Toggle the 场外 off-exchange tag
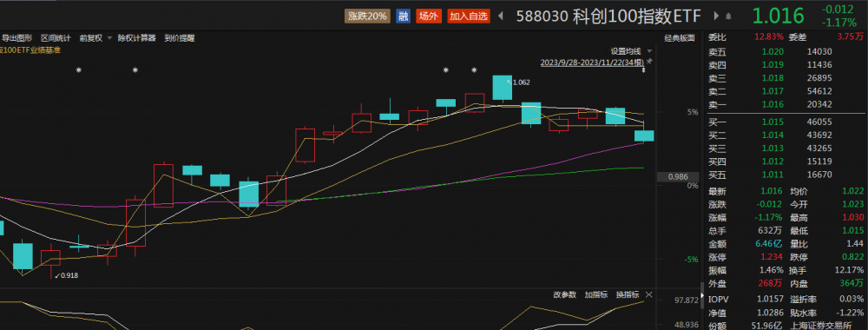 click(429, 16)
